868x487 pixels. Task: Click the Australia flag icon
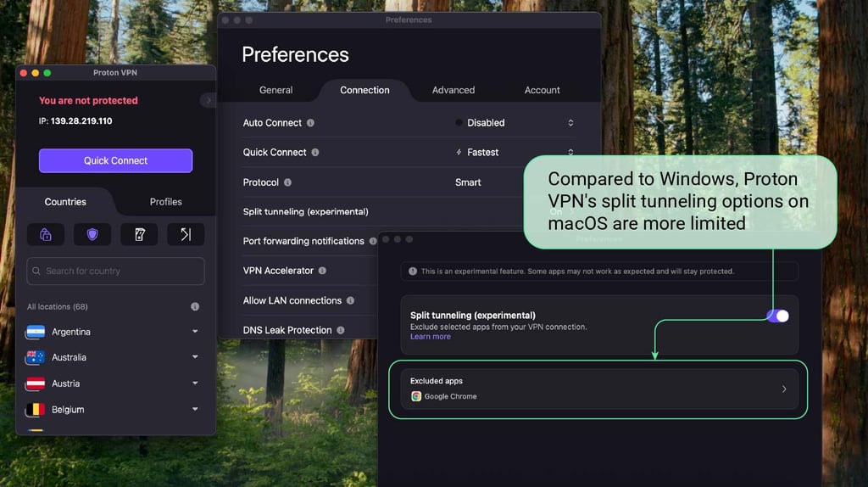(36, 357)
